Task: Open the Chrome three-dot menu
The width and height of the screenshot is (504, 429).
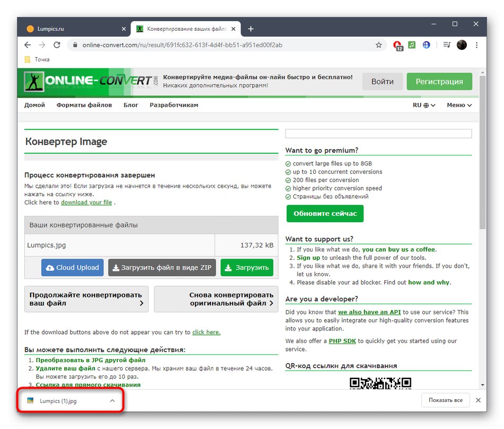Action: [x=477, y=45]
